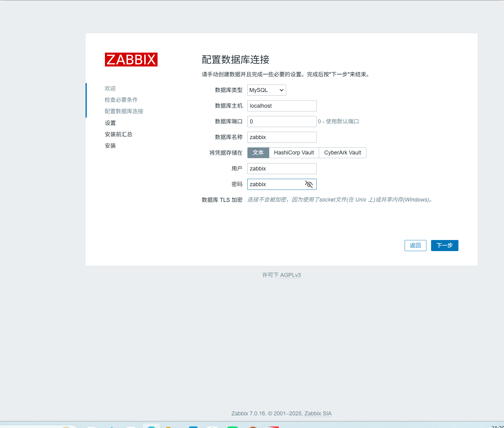
Task: Click the 返回 button
Action: coord(415,246)
